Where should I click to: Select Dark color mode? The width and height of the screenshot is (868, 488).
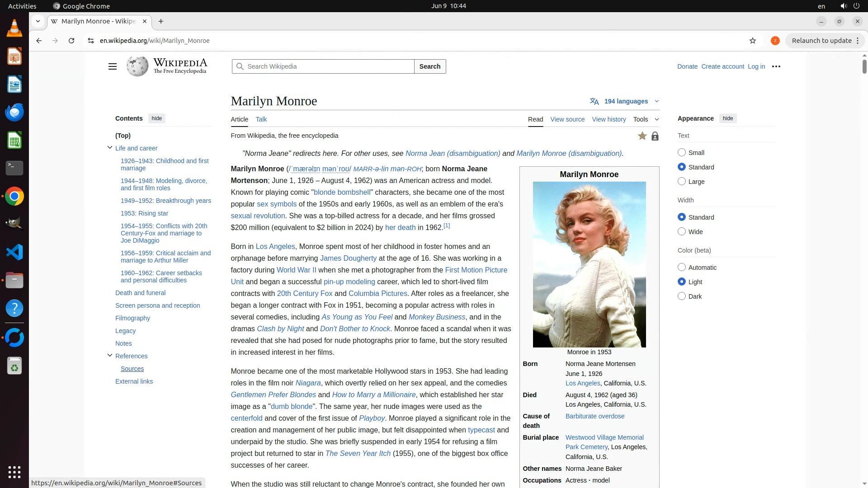[x=682, y=296]
